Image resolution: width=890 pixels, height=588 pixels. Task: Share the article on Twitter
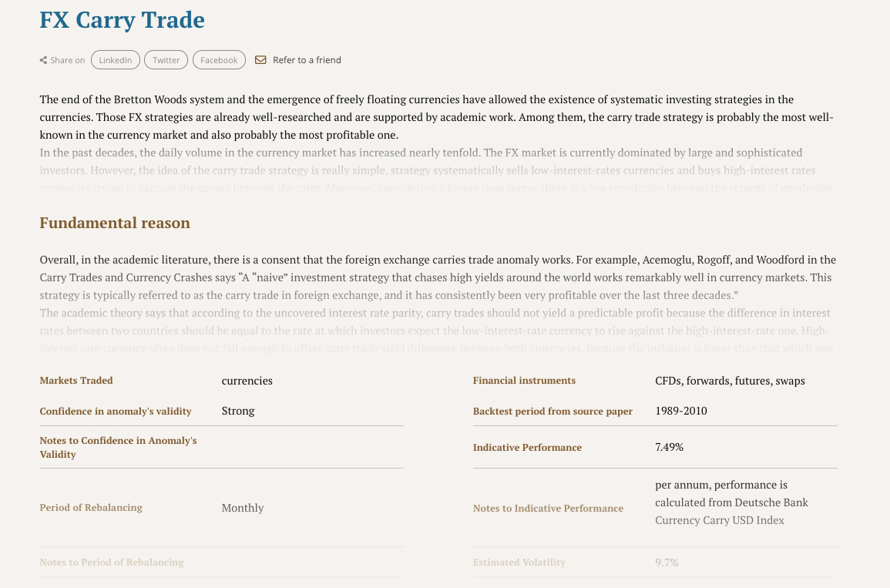166,60
